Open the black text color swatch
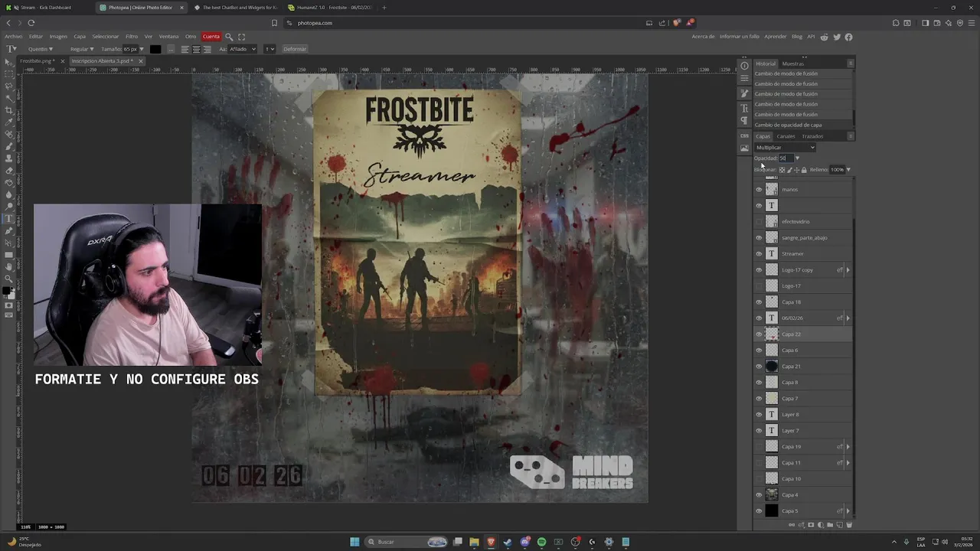The image size is (980, 551). 155,49
